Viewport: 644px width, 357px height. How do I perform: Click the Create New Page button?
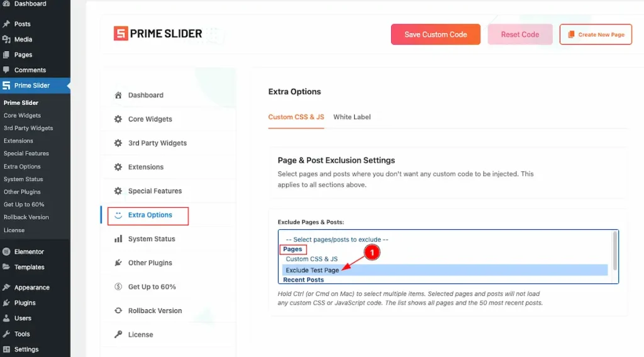click(595, 35)
